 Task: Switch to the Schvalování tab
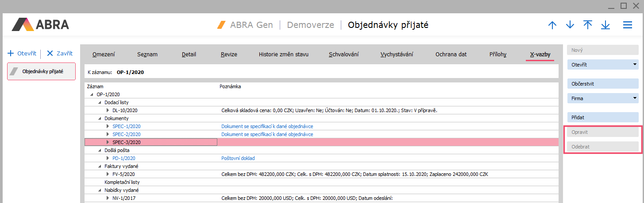click(x=343, y=55)
